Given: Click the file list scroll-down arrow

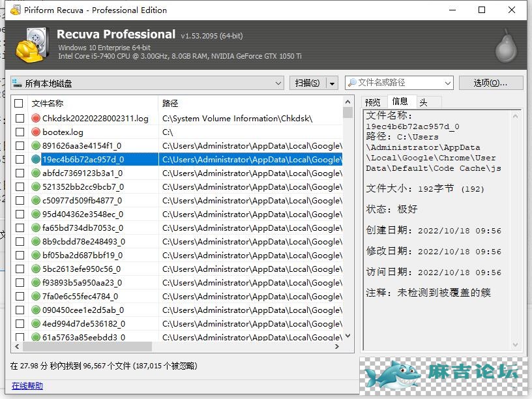Looking at the screenshot, I should coord(347,336).
